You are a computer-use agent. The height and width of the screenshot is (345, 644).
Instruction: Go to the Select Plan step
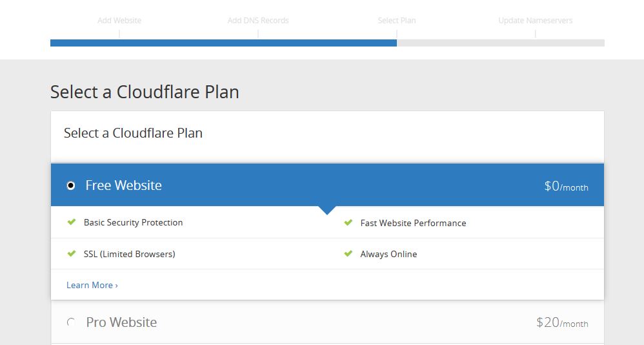pos(396,21)
